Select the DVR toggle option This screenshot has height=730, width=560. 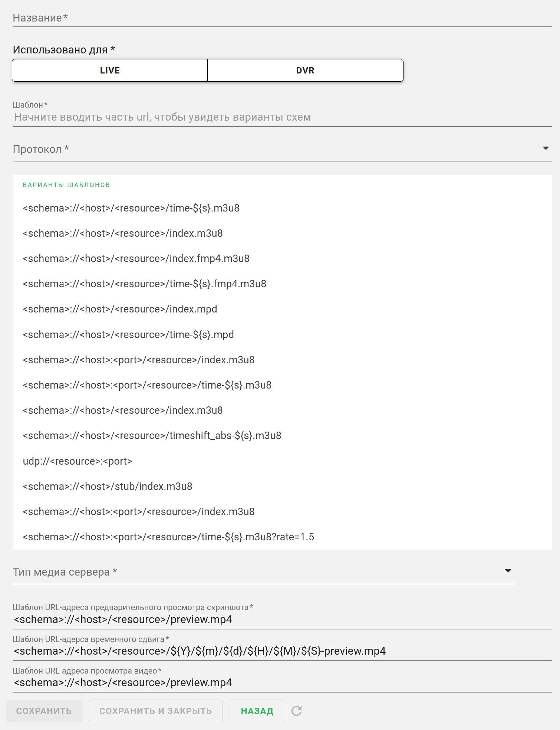point(305,71)
